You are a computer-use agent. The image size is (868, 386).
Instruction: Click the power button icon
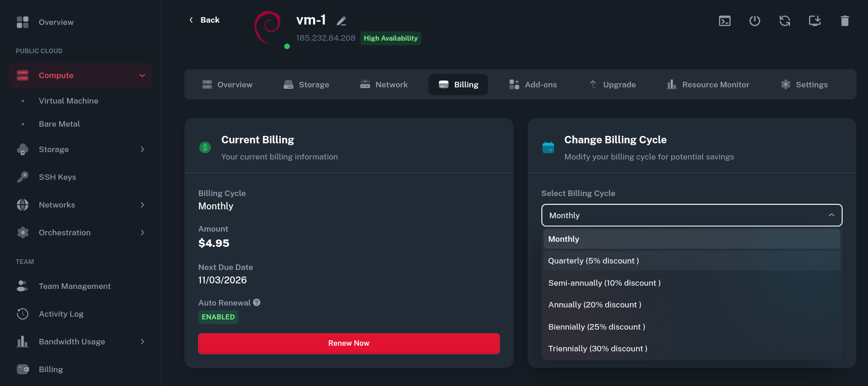click(x=754, y=21)
